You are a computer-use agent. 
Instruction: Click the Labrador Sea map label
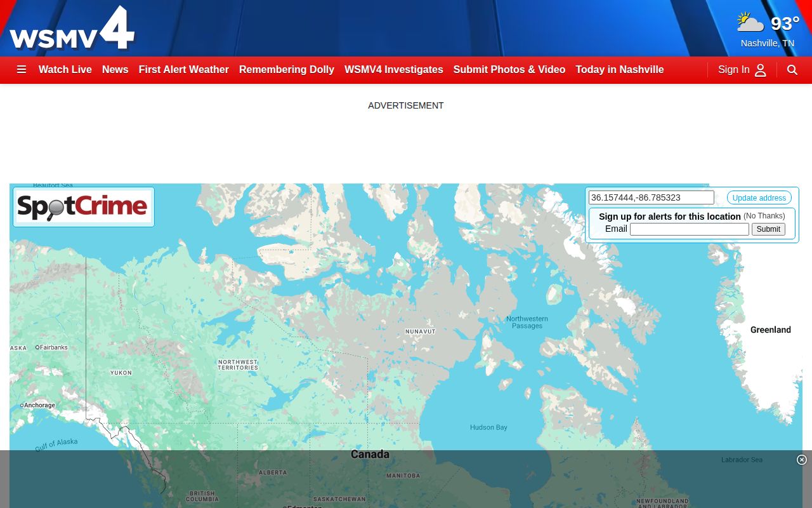(x=742, y=460)
